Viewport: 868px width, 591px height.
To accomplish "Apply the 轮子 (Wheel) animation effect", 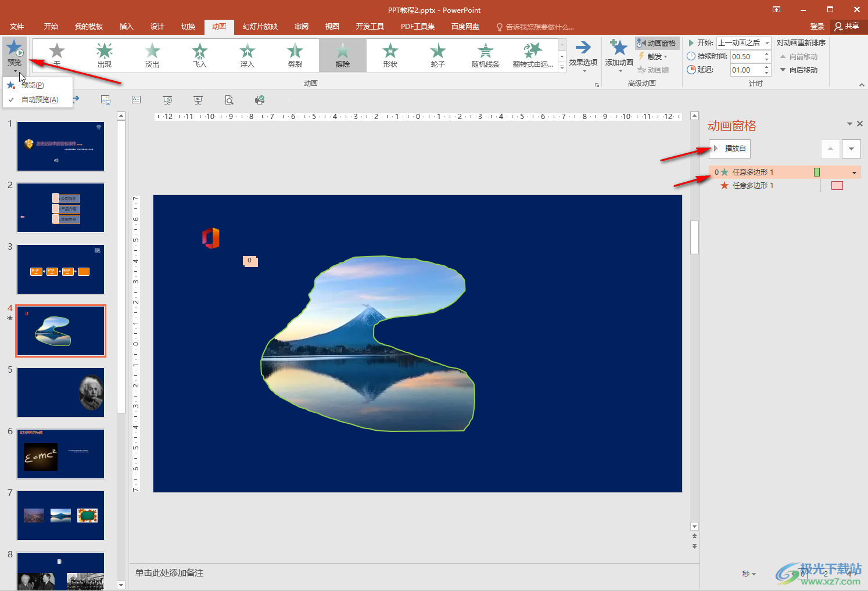I will [437, 55].
